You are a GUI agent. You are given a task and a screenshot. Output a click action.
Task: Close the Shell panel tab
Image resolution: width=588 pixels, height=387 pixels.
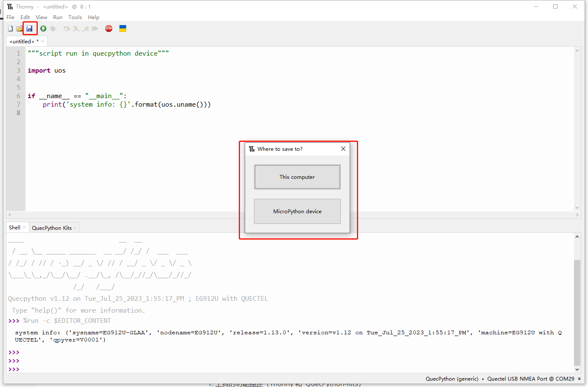pos(24,228)
